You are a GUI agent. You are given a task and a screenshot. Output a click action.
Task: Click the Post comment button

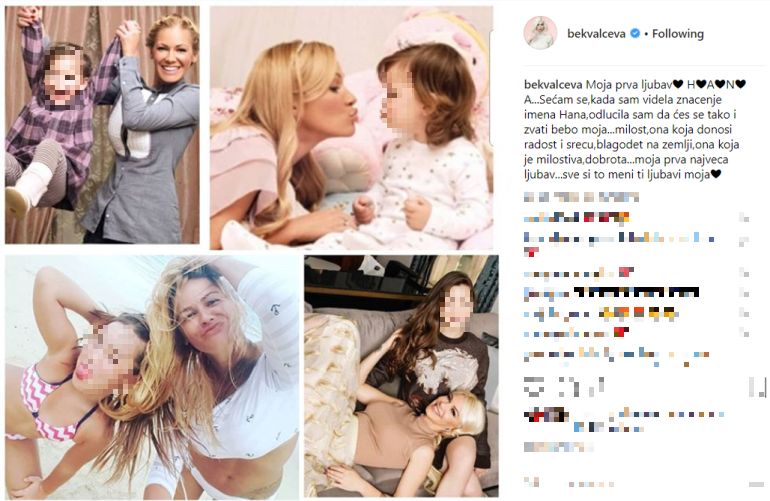point(757,484)
